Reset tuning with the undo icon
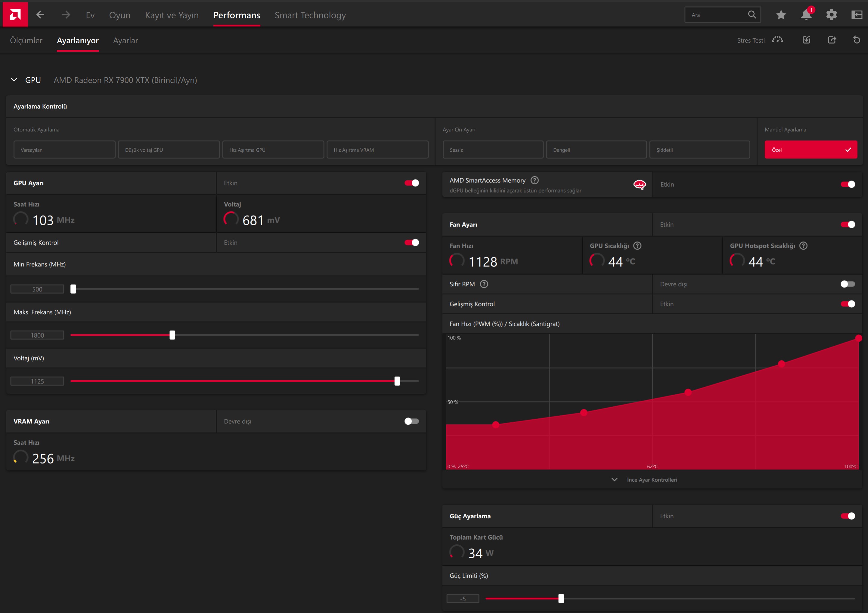Image resolution: width=868 pixels, height=613 pixels. 857,40
